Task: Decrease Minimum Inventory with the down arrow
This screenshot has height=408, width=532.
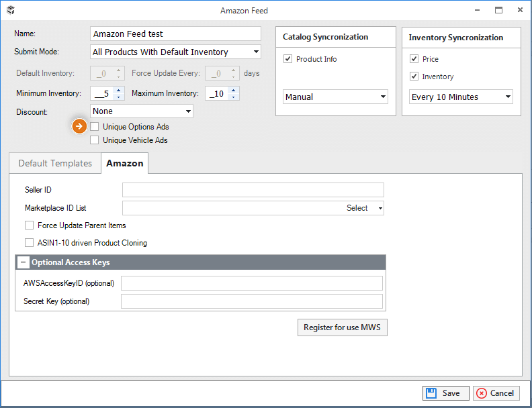Action: pos(118,97)
